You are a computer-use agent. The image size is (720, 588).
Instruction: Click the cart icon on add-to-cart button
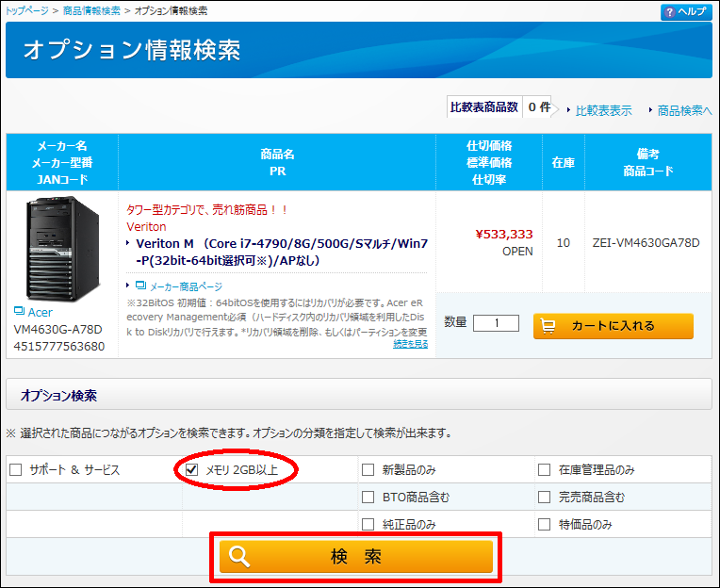pyautogui.click(x=548, y=326)
